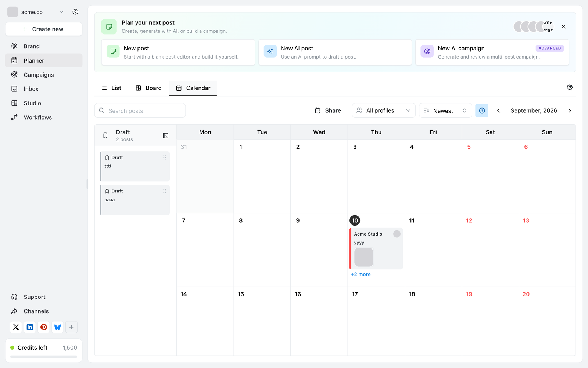Select the LinkedIn channel icon
The height and width of the screenshot is (368, 588).
pyautogui.click(x=30, y=327)
